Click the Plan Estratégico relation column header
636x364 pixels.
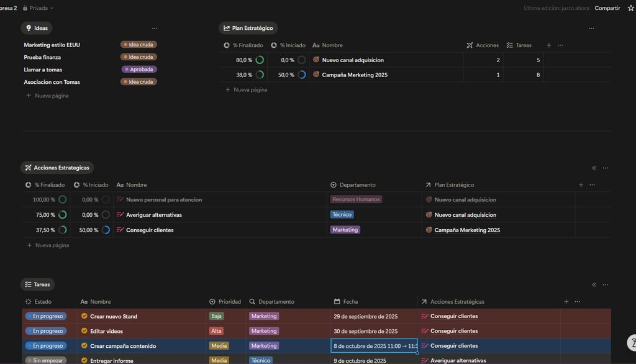pos(450,185)
